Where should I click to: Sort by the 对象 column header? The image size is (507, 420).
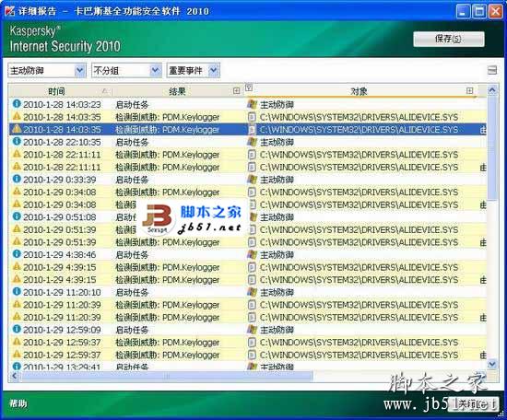(359, 91)
